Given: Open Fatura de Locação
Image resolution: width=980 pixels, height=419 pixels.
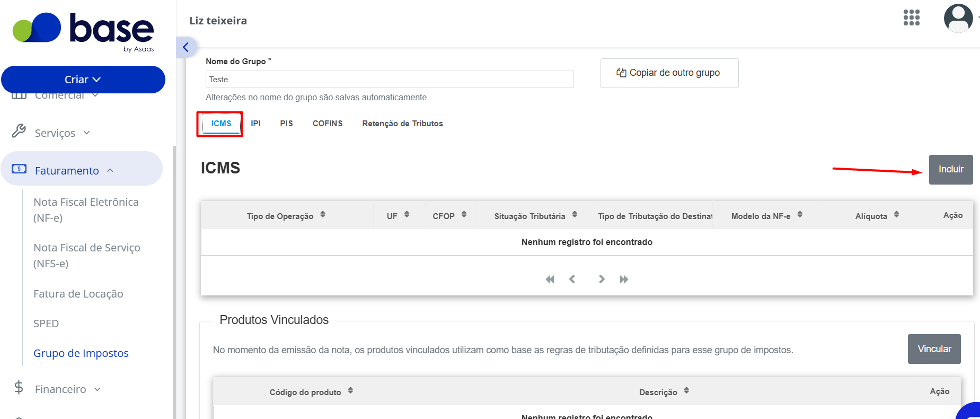Looking at the screenshot, I should coord(78,294).
